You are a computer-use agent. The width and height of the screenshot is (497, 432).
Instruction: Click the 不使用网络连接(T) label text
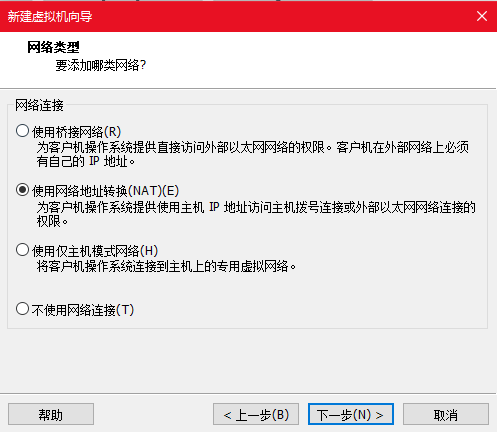pos(83,310)
